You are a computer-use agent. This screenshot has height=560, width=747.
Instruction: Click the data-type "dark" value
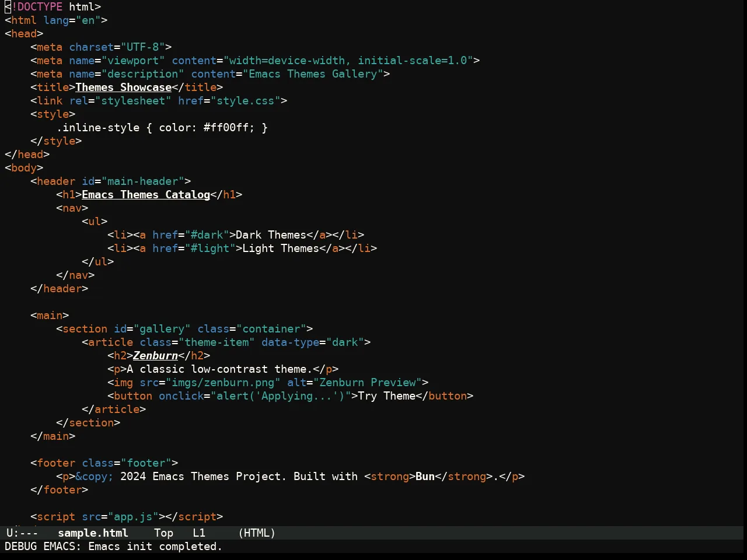[345, 342]
